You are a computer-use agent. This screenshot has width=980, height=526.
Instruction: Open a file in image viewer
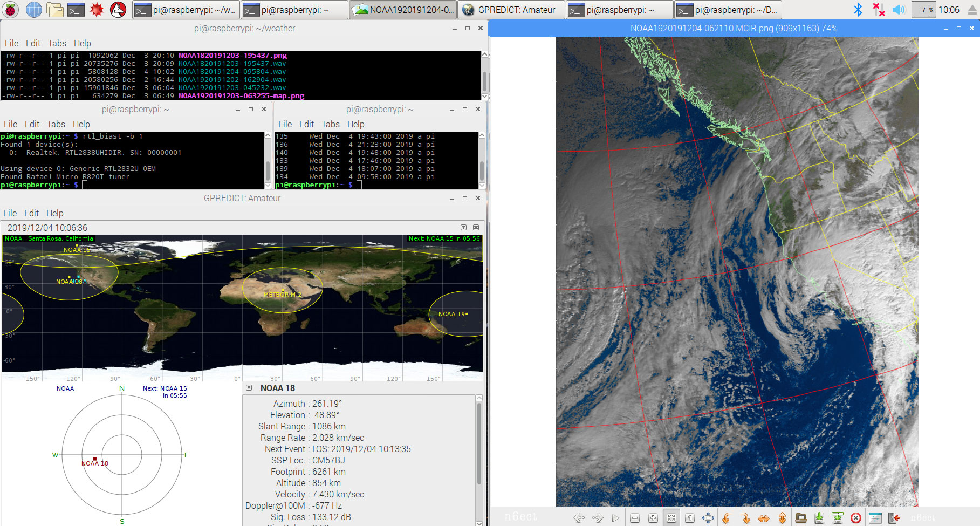[801, 518]
